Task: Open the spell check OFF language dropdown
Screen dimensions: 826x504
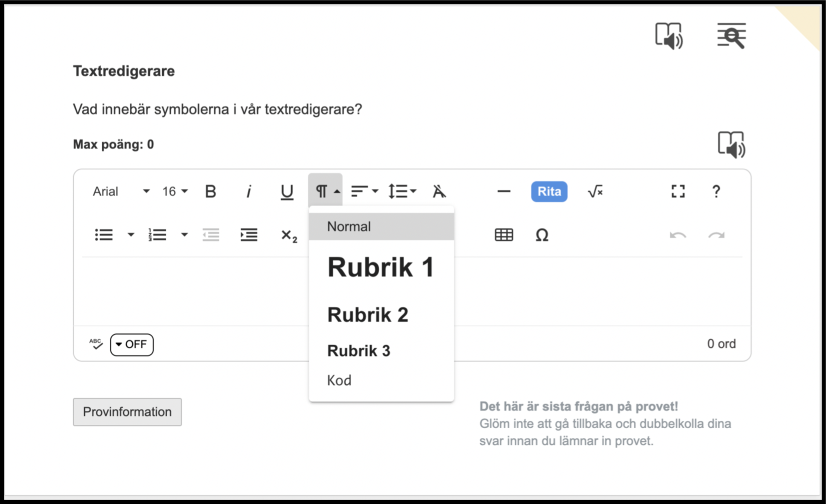Action: click(132, 344)
